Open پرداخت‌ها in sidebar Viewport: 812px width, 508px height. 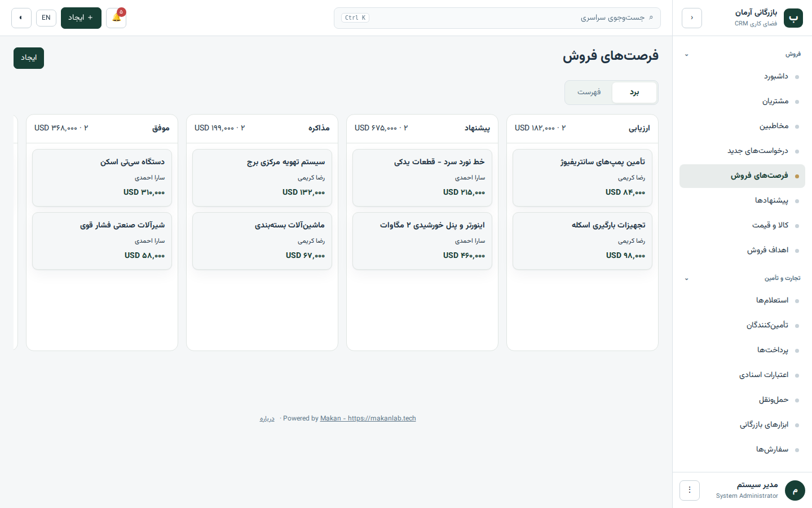[x=742, y=350]
